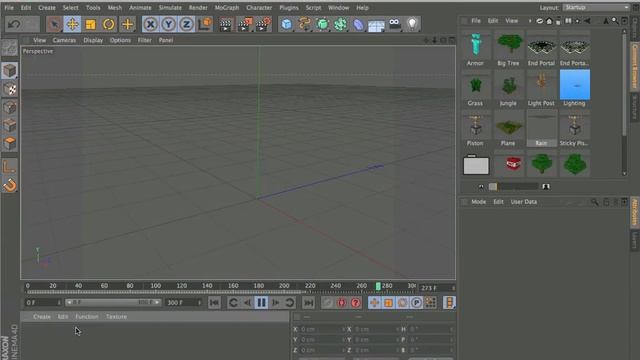640x360 pixels.
Task: Click the search icon in Attributes panel
Action: pos(595,202)
